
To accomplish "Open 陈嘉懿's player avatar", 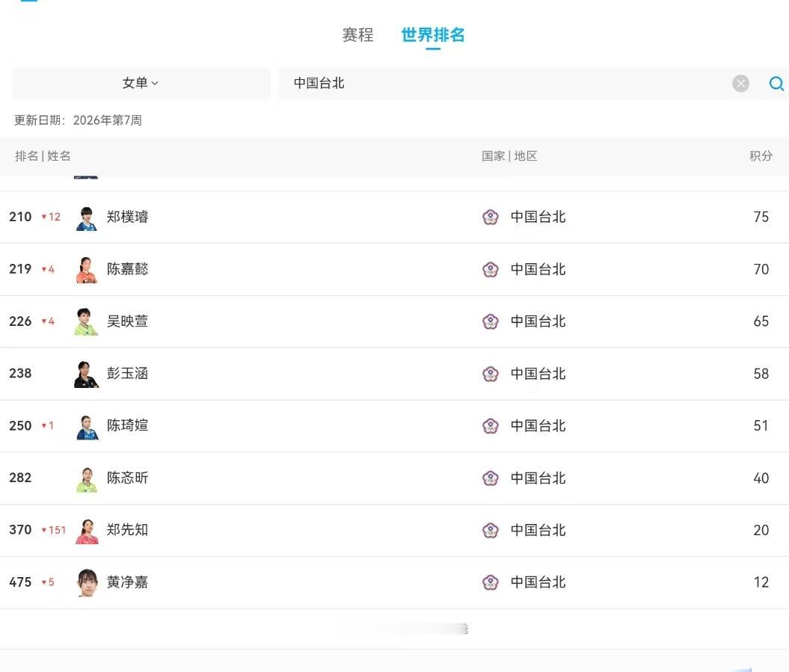I will 87,270.
